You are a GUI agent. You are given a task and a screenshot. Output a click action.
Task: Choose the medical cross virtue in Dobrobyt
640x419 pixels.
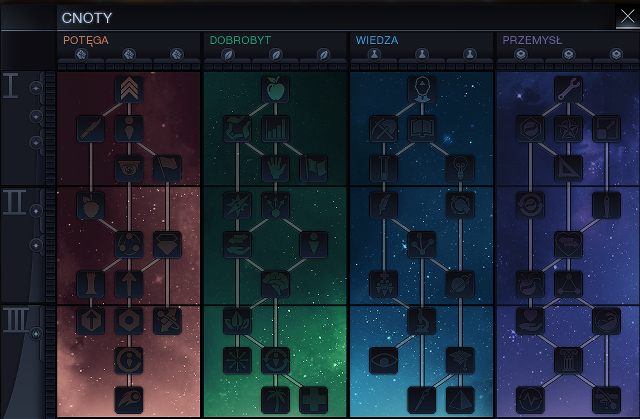(313, 398)
